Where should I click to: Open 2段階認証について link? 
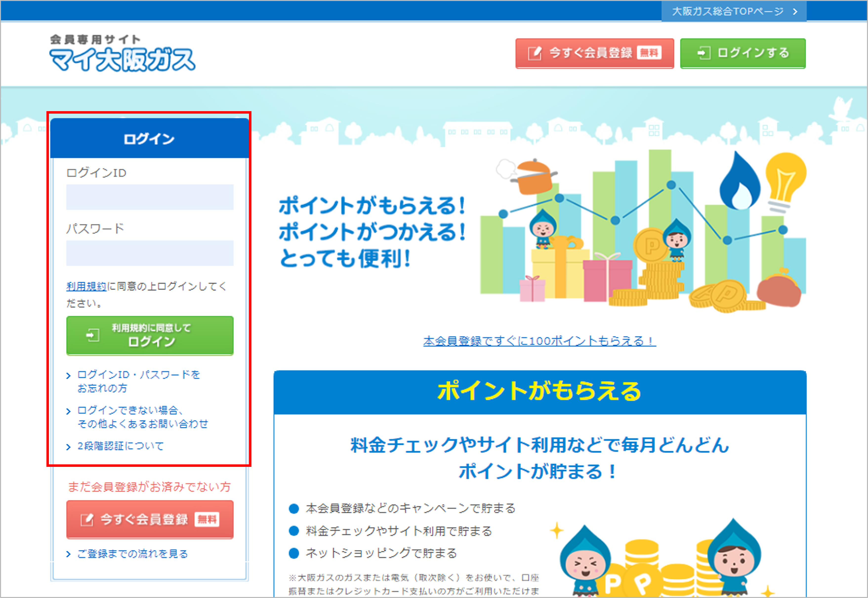pos(120,446)
